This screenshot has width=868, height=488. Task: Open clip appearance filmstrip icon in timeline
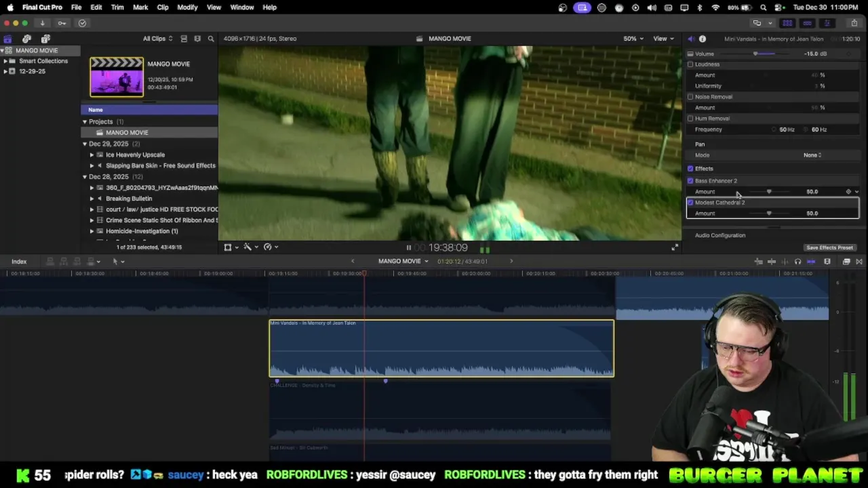point(827,262)
